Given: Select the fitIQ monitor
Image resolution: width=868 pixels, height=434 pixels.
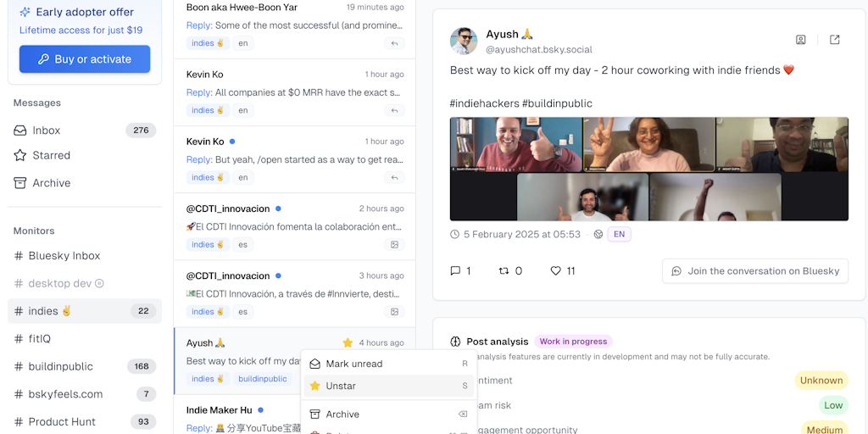Looking at the screenshot, I should 85,339.
